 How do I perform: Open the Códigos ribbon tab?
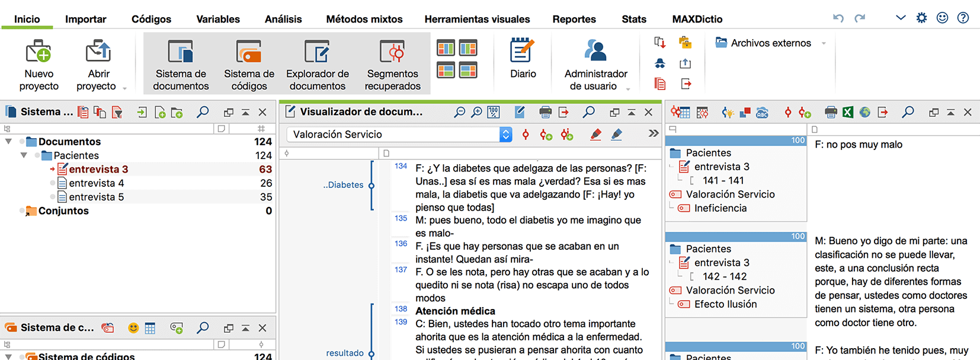(151, 19)
